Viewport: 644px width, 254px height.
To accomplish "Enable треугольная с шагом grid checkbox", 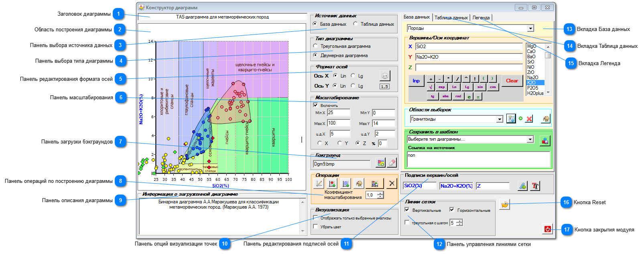I will click(407, 222).
